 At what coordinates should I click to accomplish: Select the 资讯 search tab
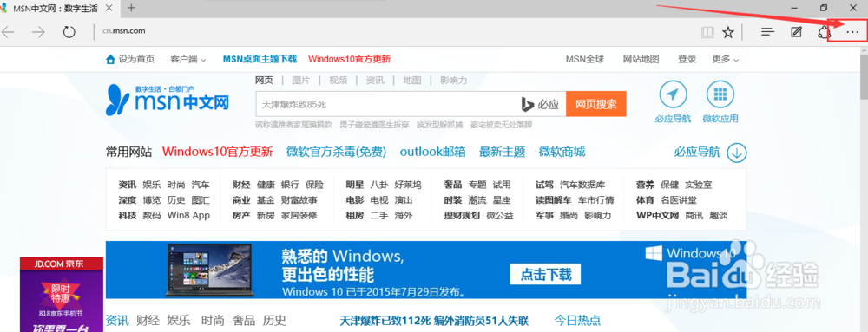tap(375, 80)
